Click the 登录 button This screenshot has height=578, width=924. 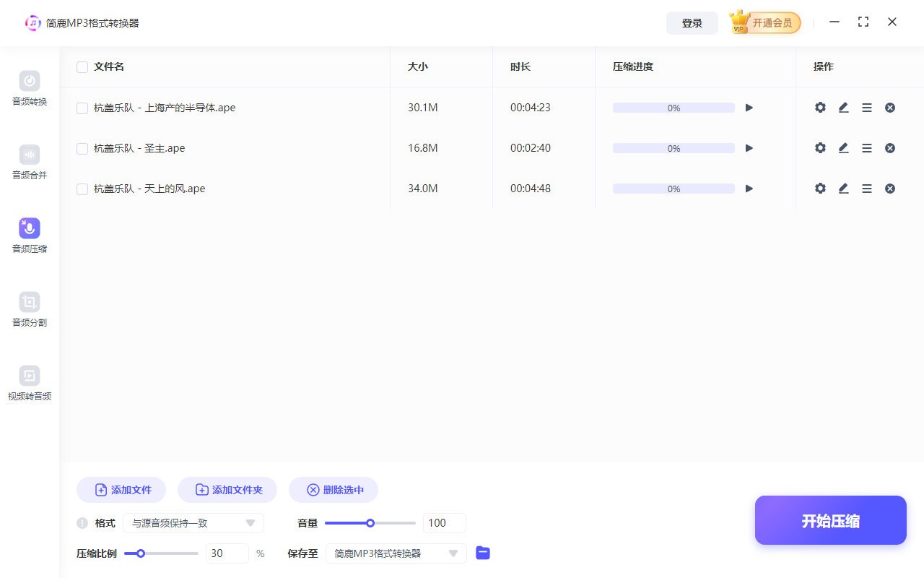pos(692,22)
